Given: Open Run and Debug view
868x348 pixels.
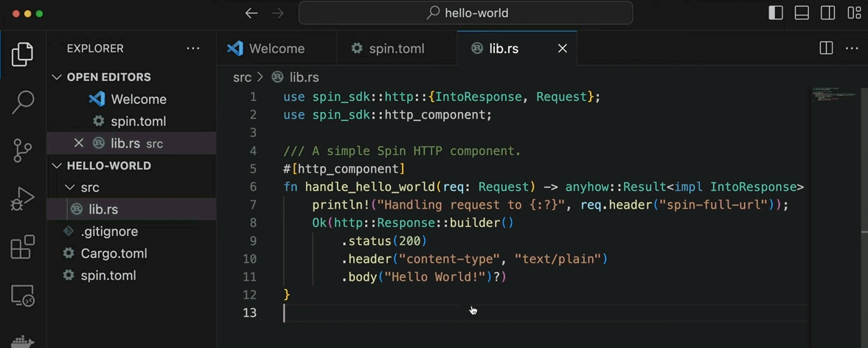Looking at the screenshot, I should 23,198.
